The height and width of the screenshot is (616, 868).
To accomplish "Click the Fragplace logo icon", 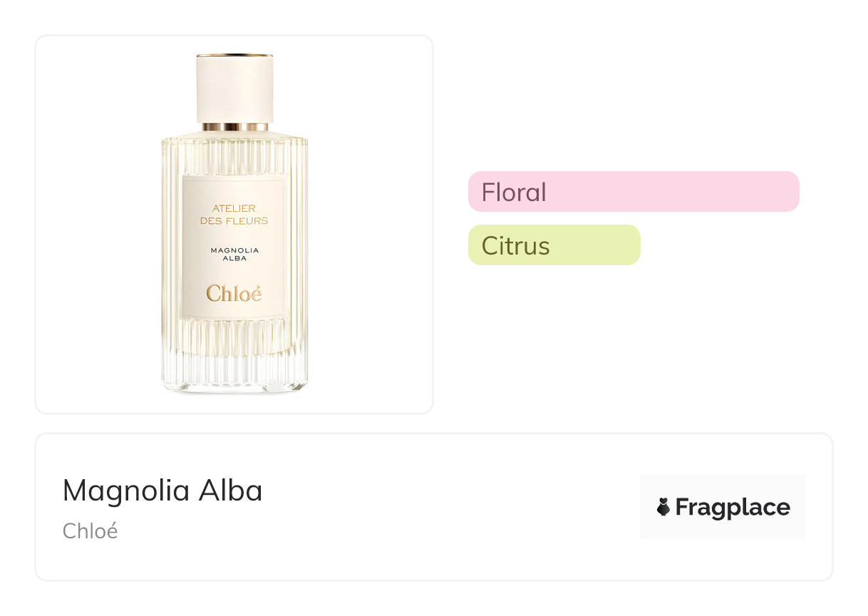I will [x=663, y=507].
